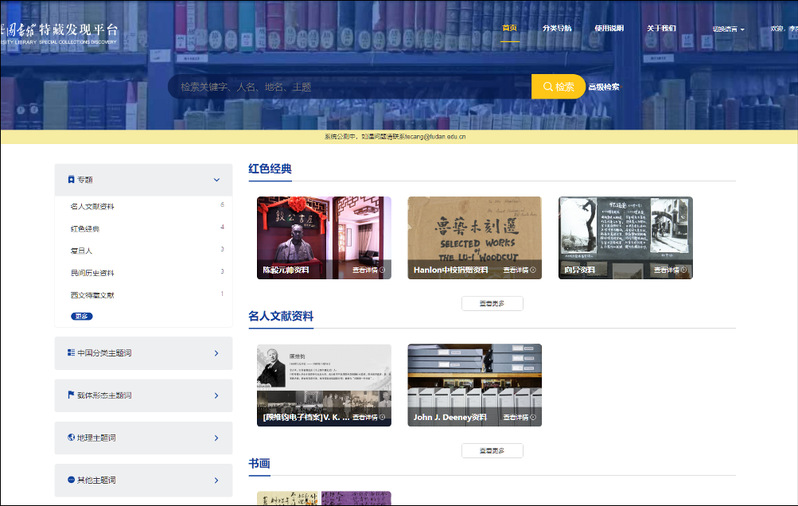Click the globe icon beside 地理主题词
This screenshot has width=798, height=506.
point(71,437)
